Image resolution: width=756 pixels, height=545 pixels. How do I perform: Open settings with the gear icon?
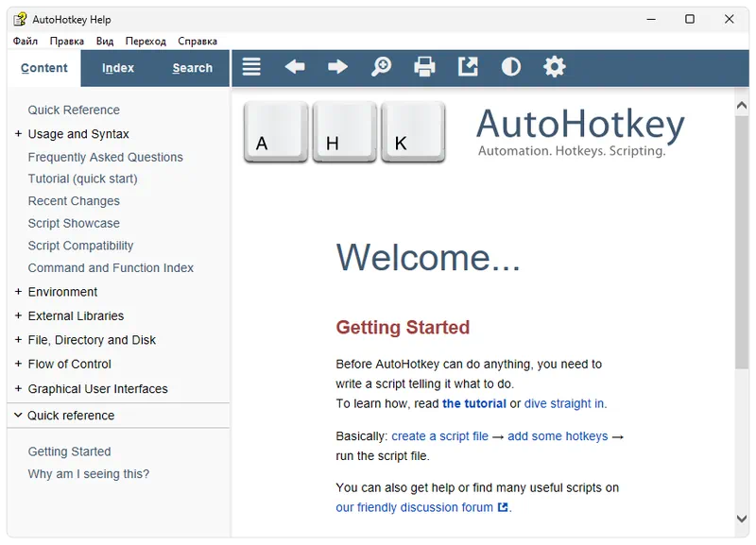555,66
